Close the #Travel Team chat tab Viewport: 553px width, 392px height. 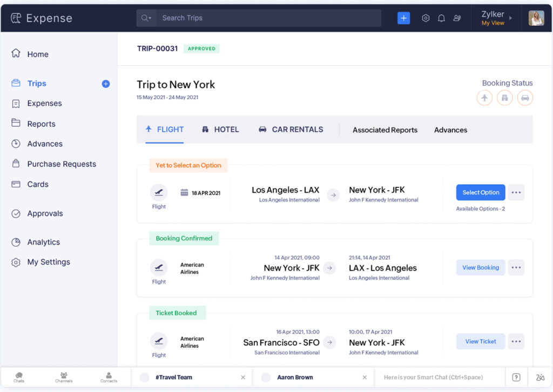[x=243, y=377]
